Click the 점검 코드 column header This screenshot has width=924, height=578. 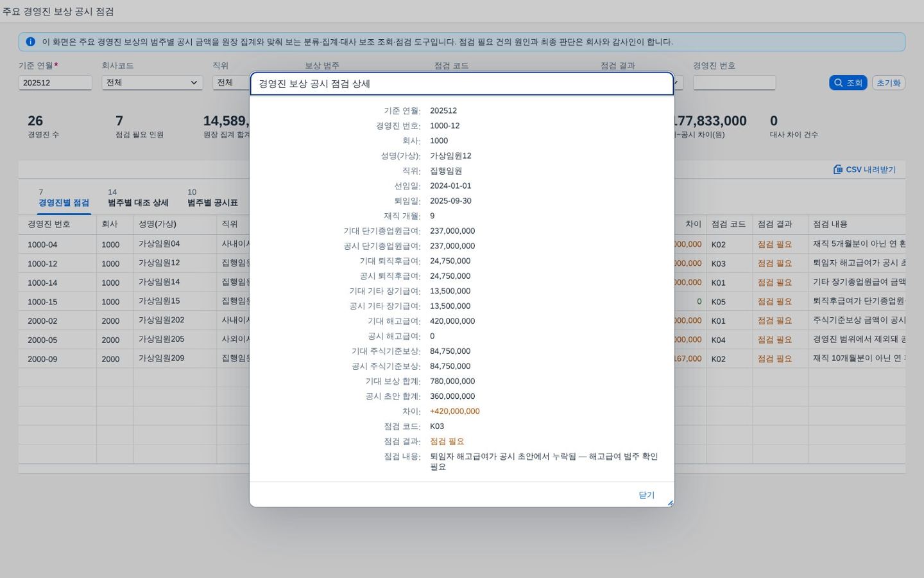click(730, 224)
